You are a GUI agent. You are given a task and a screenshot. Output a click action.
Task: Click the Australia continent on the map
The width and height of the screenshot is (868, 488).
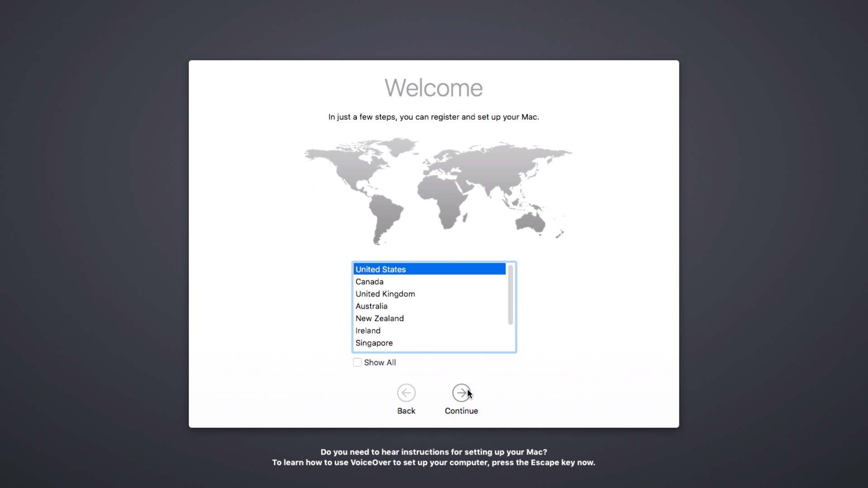click(x=530, y=222)
